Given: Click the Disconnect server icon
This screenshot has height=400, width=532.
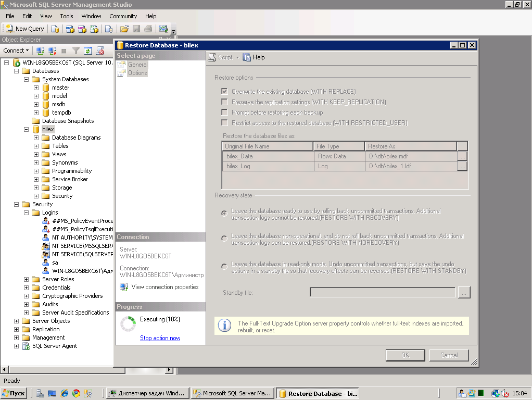Looking at the screenshot, I should pos(52,51).
